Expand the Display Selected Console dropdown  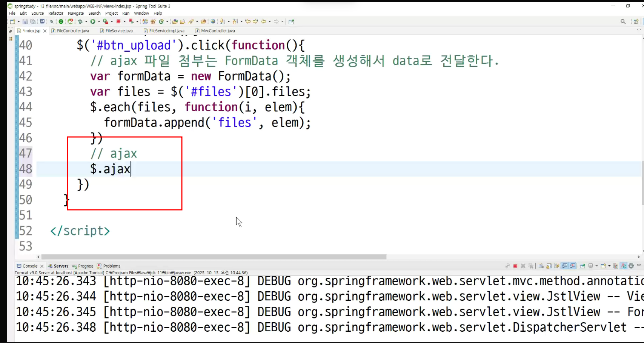pos(596,266)
